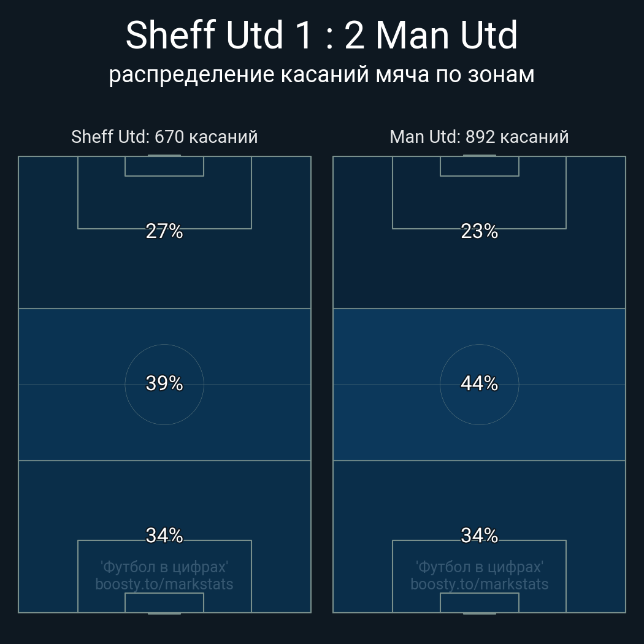The width and height of the screenshot is (644, 644).
Task: Click 'Футбол в цифрах' watermark on Man Utd pitch
Action: tap(479, 567)
